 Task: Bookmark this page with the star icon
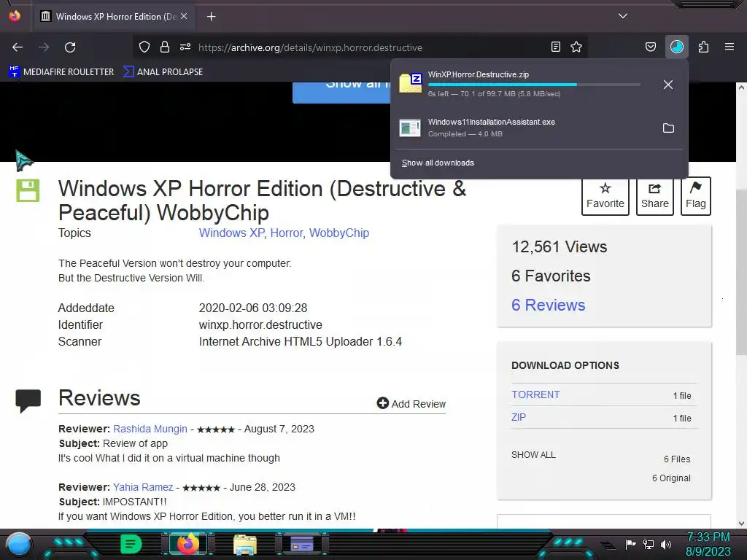tap(576, 47)
